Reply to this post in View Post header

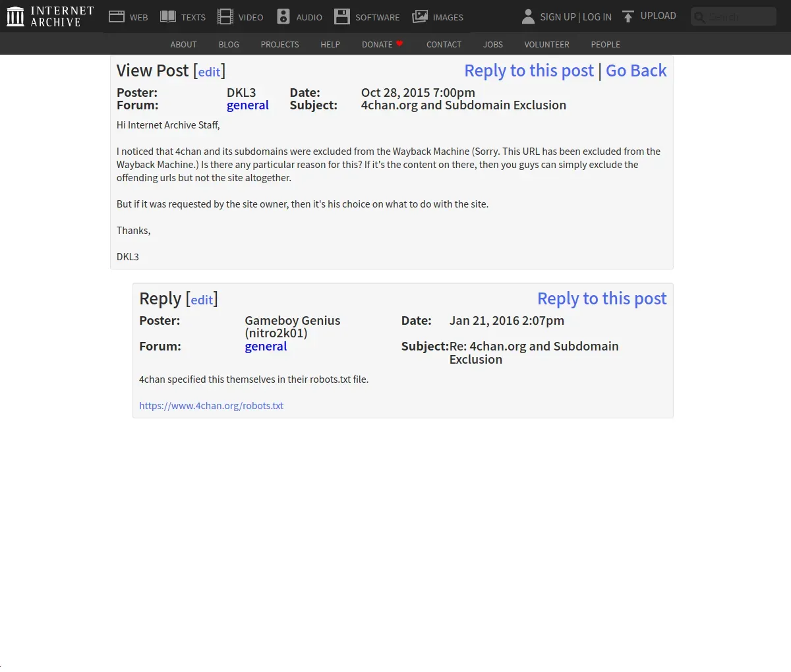point(529,70)
